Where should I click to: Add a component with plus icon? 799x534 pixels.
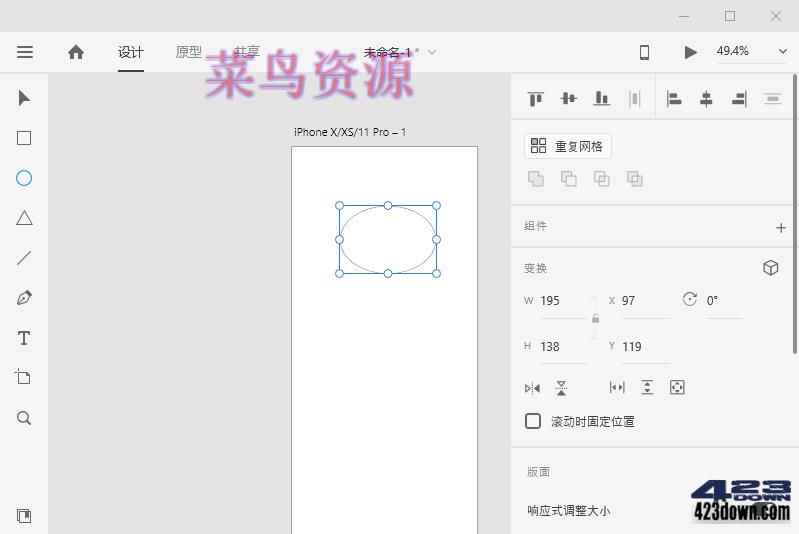(x=781, y=228)
